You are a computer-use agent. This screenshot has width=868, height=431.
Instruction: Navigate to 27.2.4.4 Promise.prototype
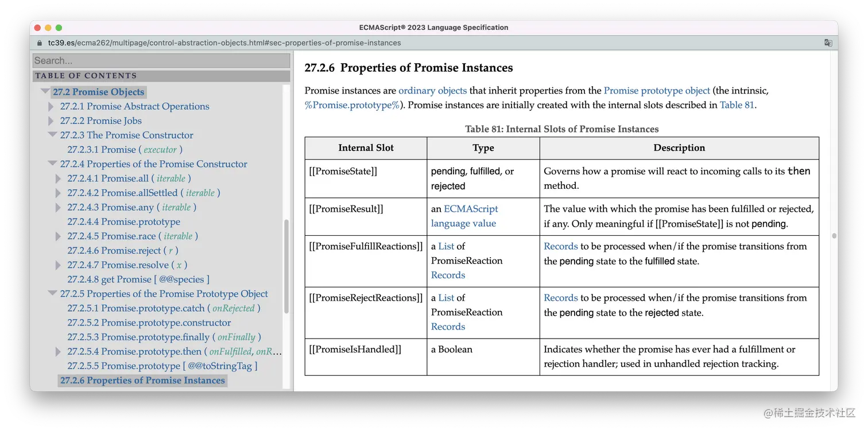124,222
